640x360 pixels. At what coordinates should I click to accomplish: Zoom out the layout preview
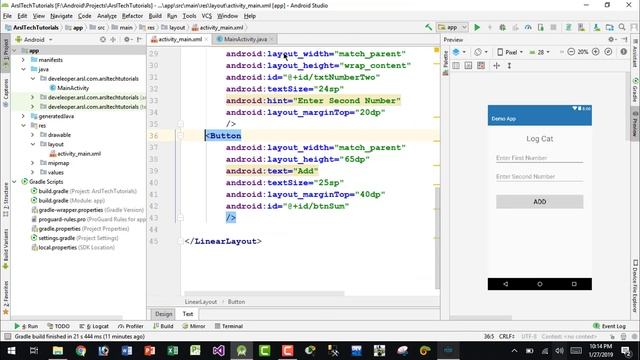point(571,52)
